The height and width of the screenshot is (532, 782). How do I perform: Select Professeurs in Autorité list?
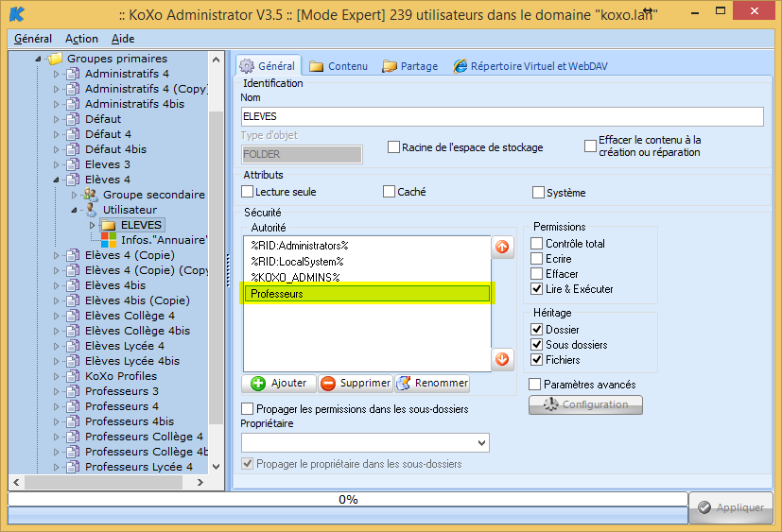click(x=367, y=294)
